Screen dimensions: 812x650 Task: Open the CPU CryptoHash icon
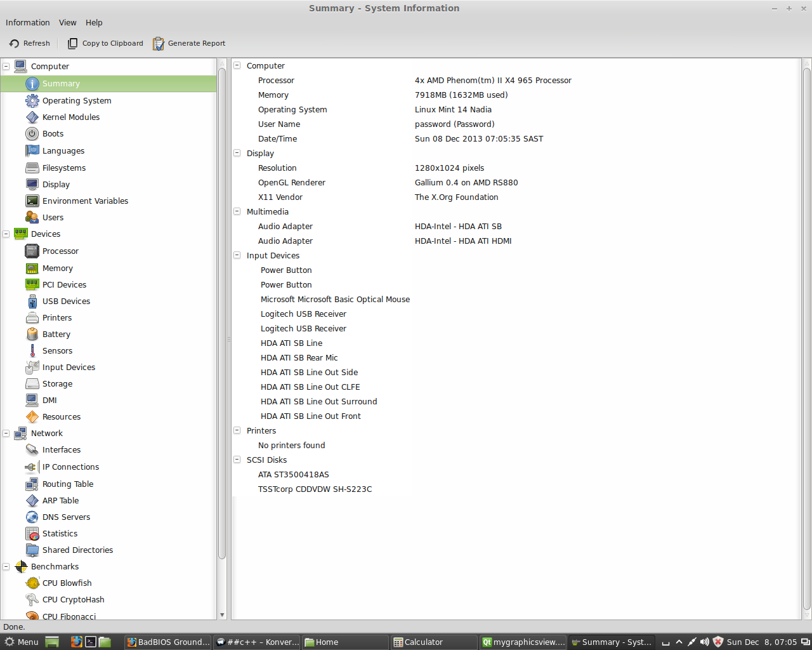point(32,599)
